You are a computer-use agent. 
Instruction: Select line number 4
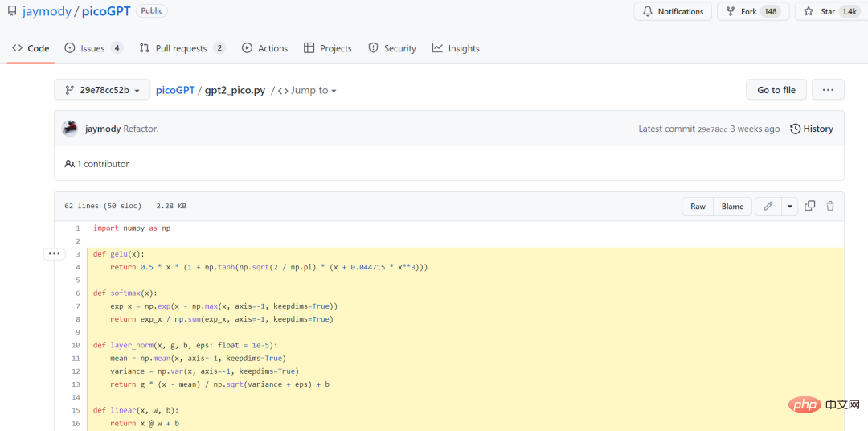(x=77, y=267)
